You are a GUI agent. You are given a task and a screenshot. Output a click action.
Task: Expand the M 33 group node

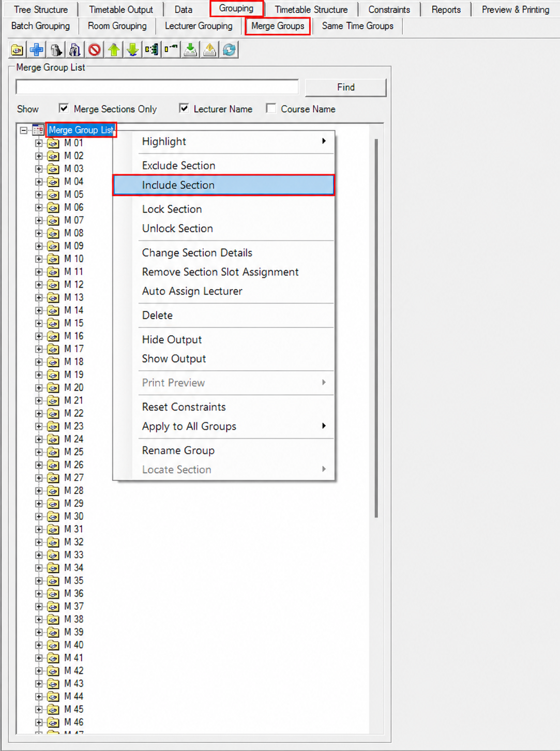tap(39, 555)
